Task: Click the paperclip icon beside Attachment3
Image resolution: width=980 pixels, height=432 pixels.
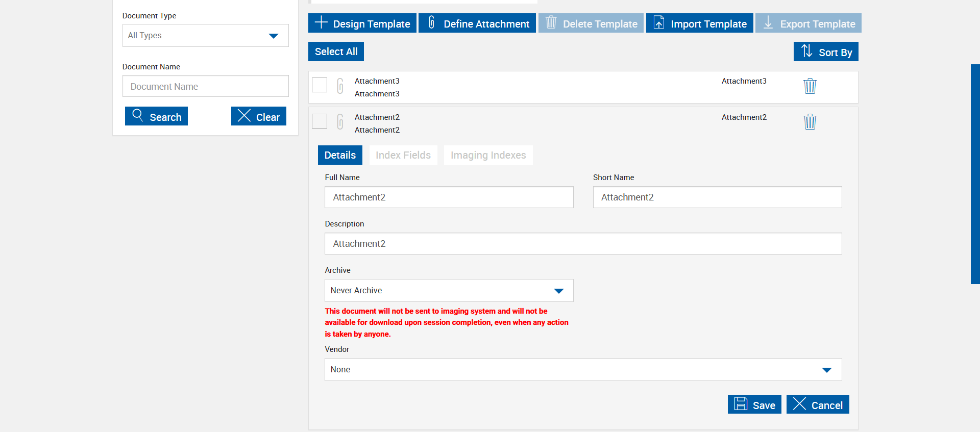Action: [340, 86]
